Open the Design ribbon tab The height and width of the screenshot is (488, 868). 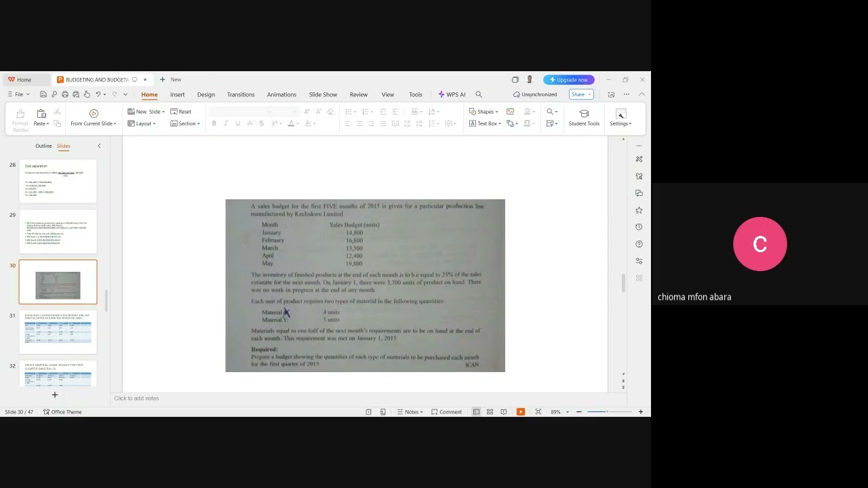206,95
